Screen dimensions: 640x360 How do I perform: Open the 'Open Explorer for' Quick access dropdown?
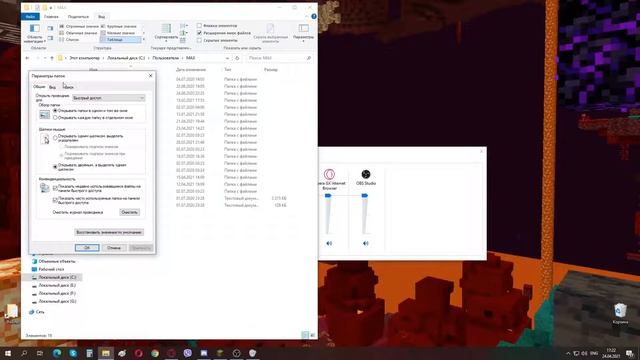[x=109, y=98]
